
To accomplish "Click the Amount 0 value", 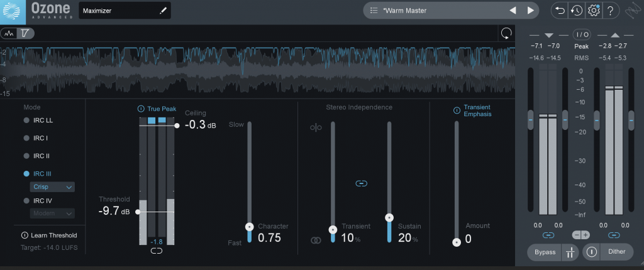I will (x=468, y=239).
